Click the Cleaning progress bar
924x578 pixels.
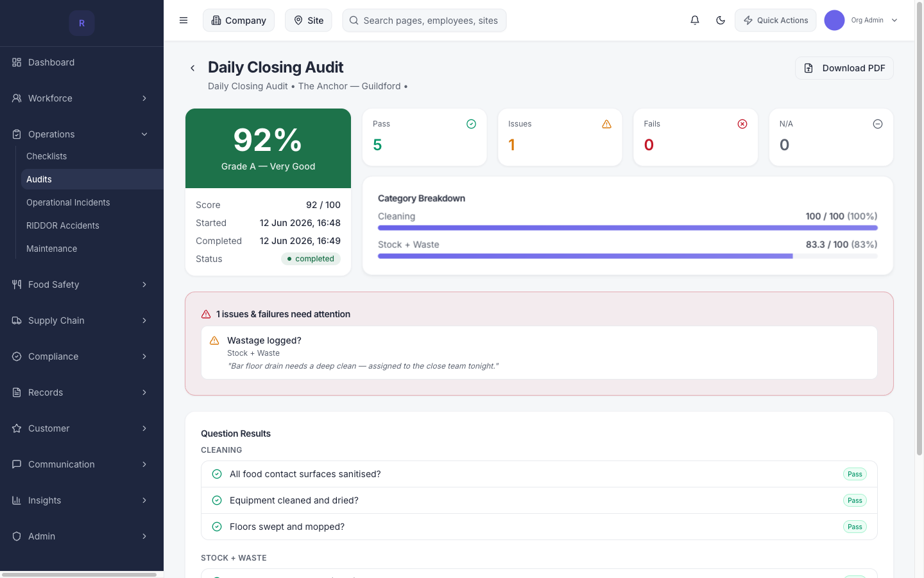(x=628, y=228)
